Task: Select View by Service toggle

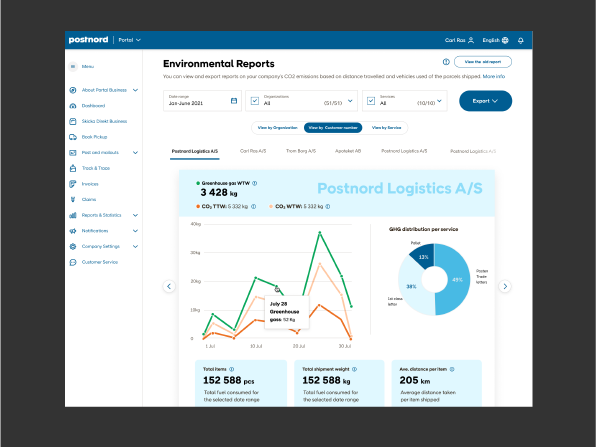Action: click(386, 128)
